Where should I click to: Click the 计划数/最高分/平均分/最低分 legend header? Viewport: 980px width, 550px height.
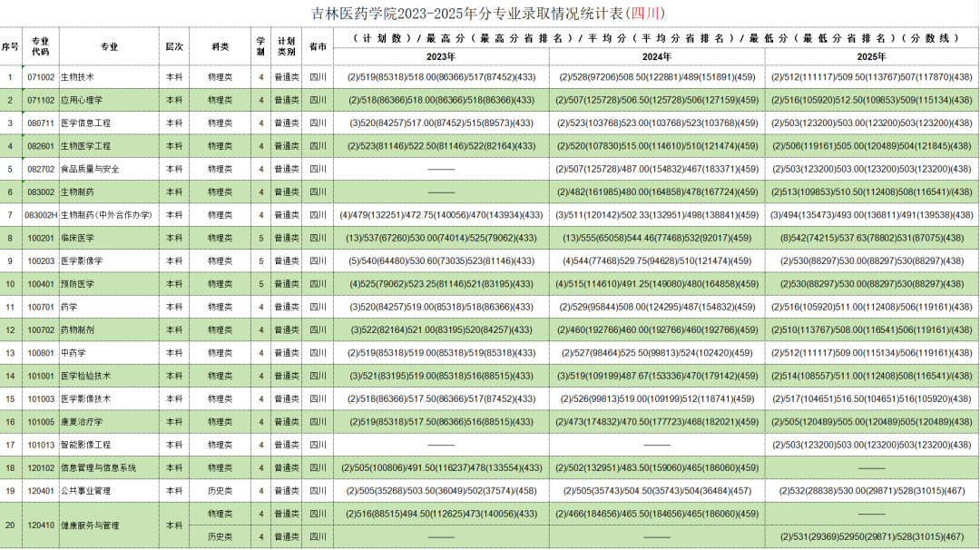coord(656,38)
